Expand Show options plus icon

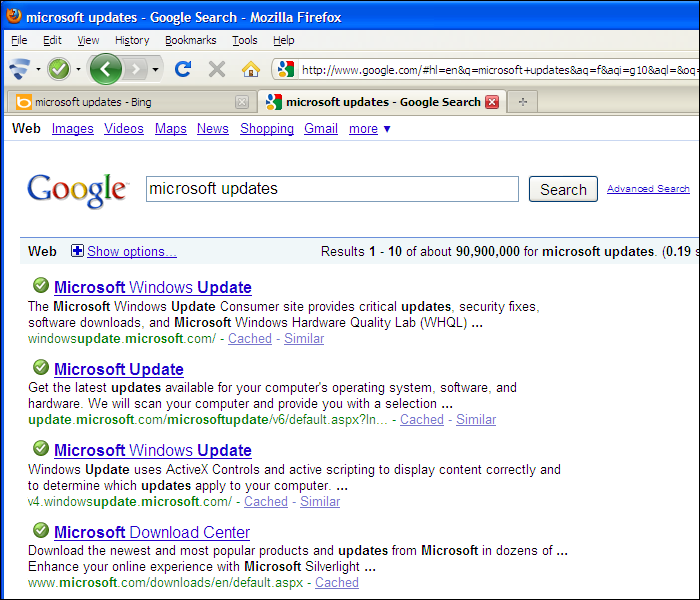[x=77, y=251]
